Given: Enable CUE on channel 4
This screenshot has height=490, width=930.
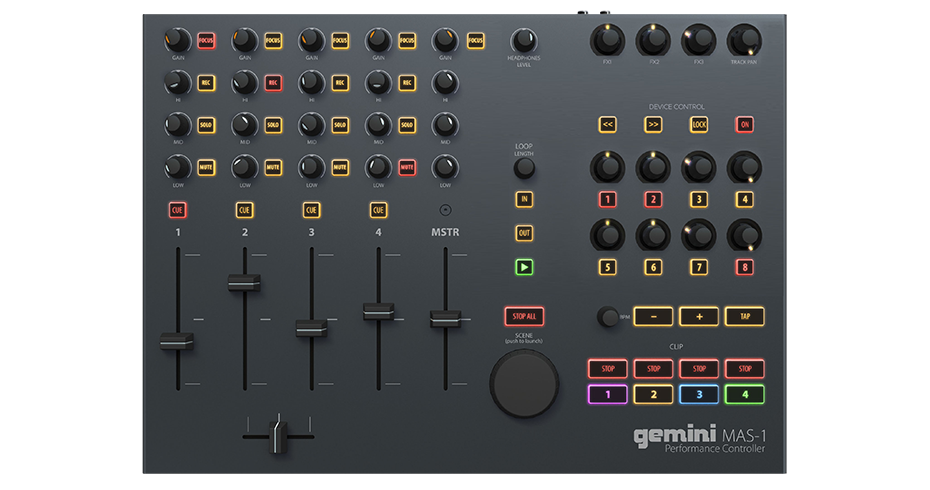Looking at the screenshot, I should [x=378, y=210].
